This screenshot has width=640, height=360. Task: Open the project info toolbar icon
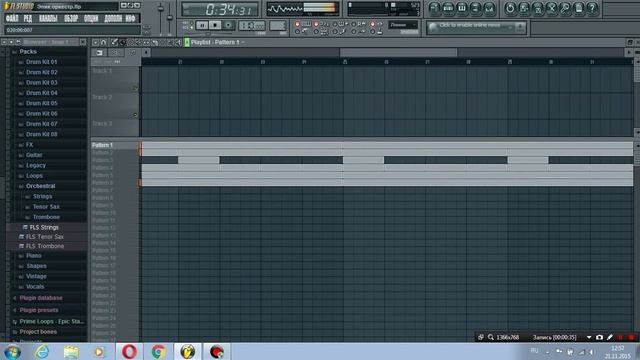[x=579, y=8]
